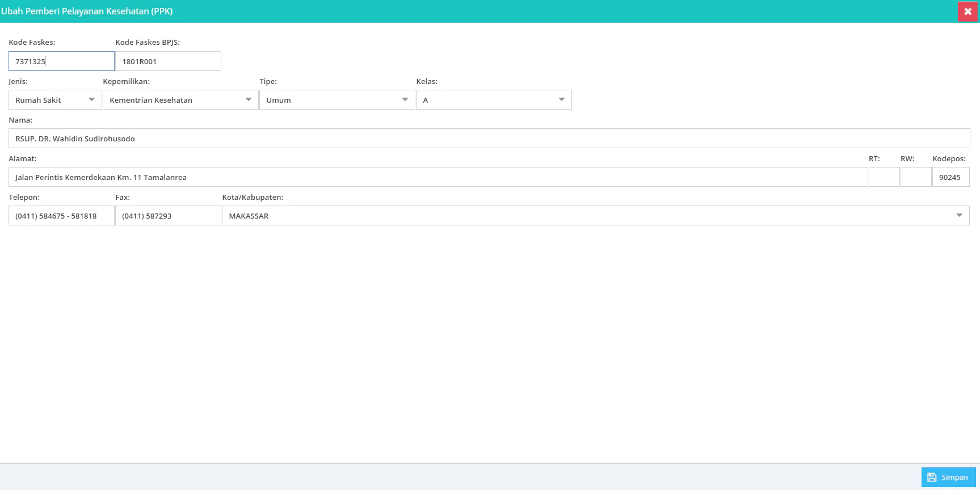Viewport: 980px width, 490px height.
Task: Select the Rumah Sakit value in Jenis
Action: point(39,100)
